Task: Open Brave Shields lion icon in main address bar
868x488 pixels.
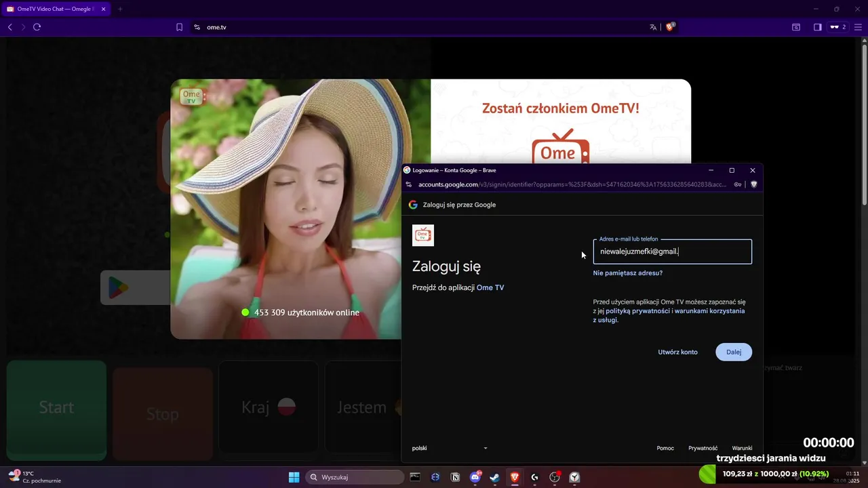Action: tap(670, 27)
